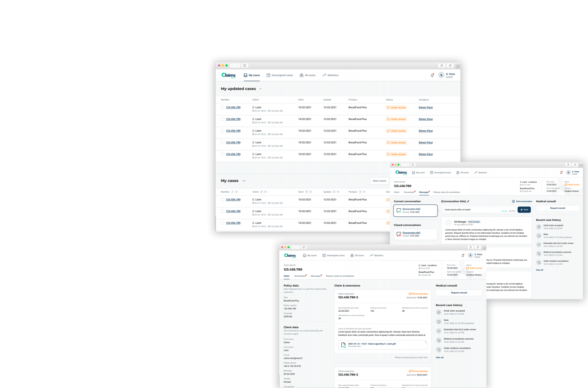Tick third row checkbox under My updated cases
Image resolution: width=588 pixels, height=388 pixels.
tap(223, 131)
